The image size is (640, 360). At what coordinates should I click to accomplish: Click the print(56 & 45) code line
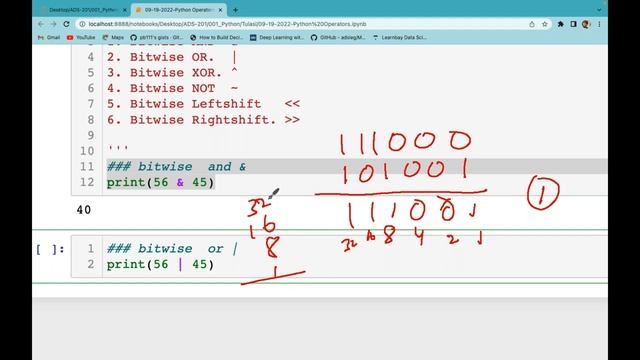pyautogui.click(x=160, y=182)
